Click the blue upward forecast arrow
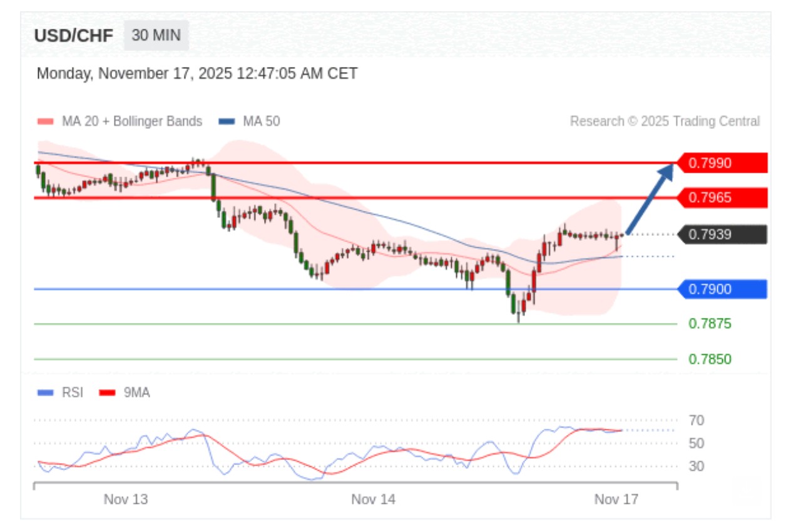 click(650, 198)
